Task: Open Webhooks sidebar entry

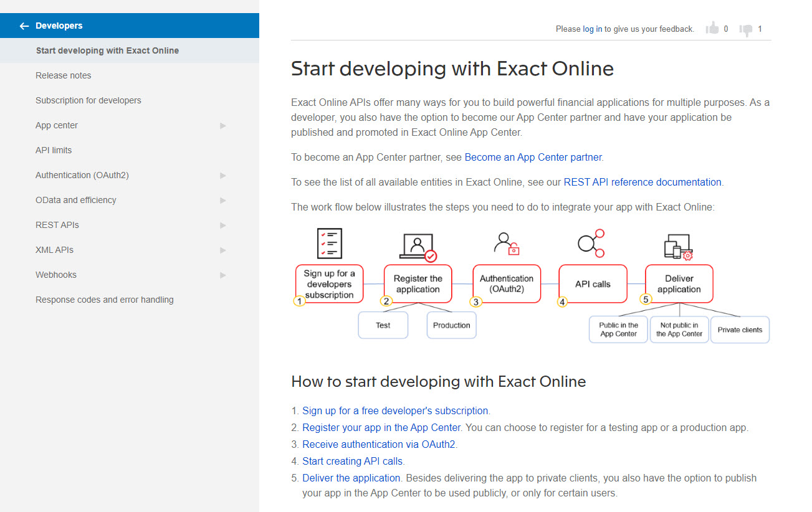Action: [56, 275]
